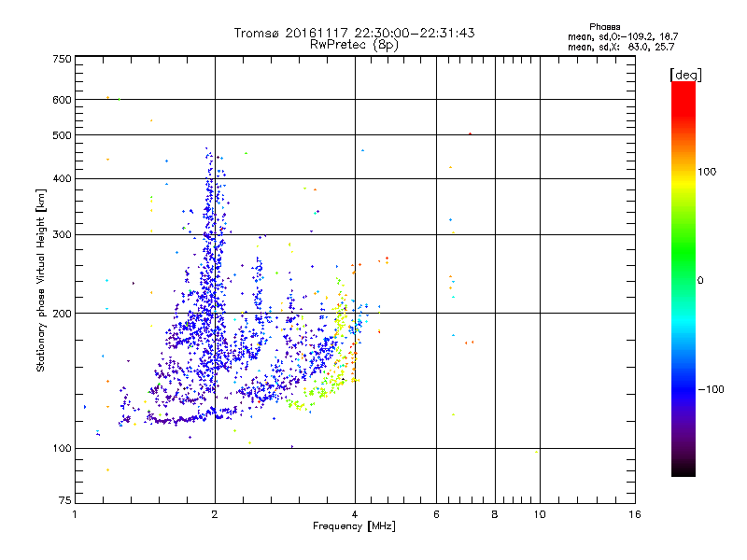Screen dimensions: 747x560
Task: Click the colorbar label '0'
Action: tap(700, 281)
